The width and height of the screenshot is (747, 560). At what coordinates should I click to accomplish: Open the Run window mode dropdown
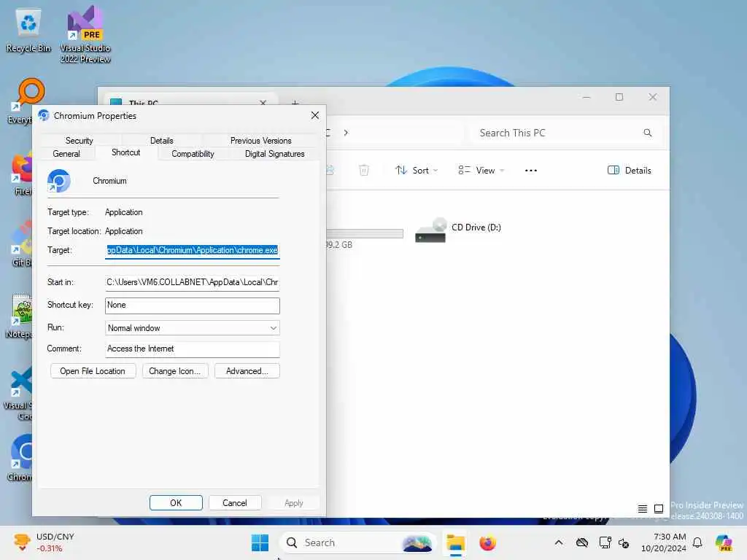point(193,328)
